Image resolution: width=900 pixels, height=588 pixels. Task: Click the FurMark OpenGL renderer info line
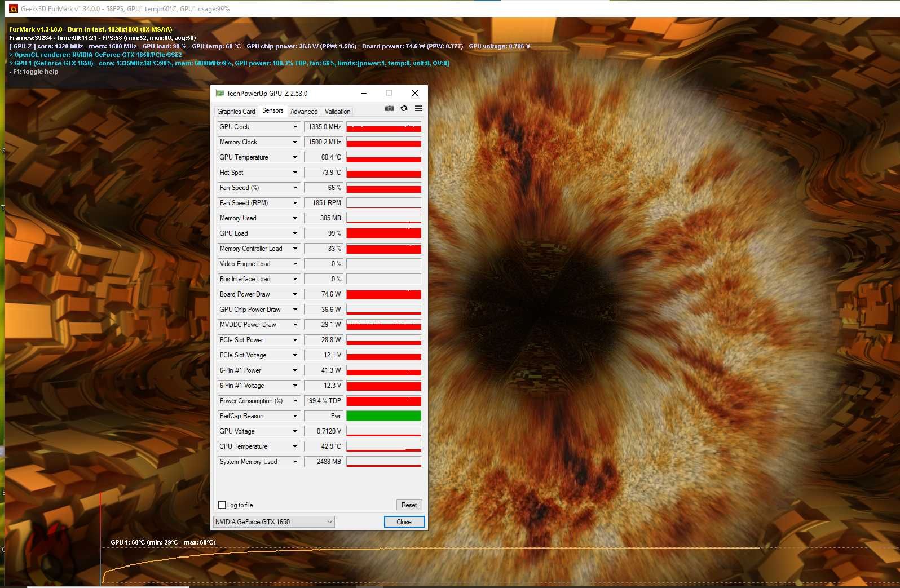(95, 55)
